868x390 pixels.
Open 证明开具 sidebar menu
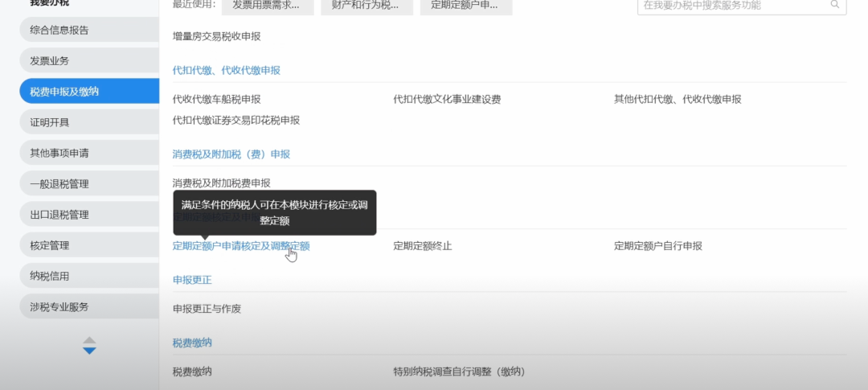(x=89, y=122)
